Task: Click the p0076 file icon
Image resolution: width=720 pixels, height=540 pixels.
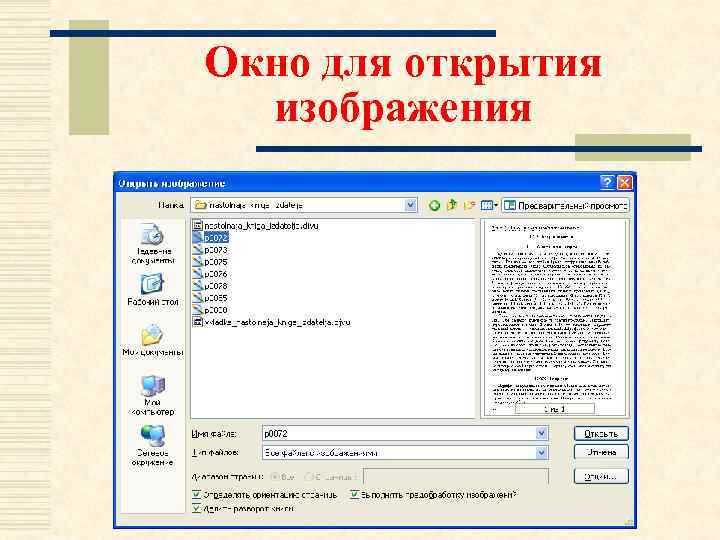Action: 197,274
